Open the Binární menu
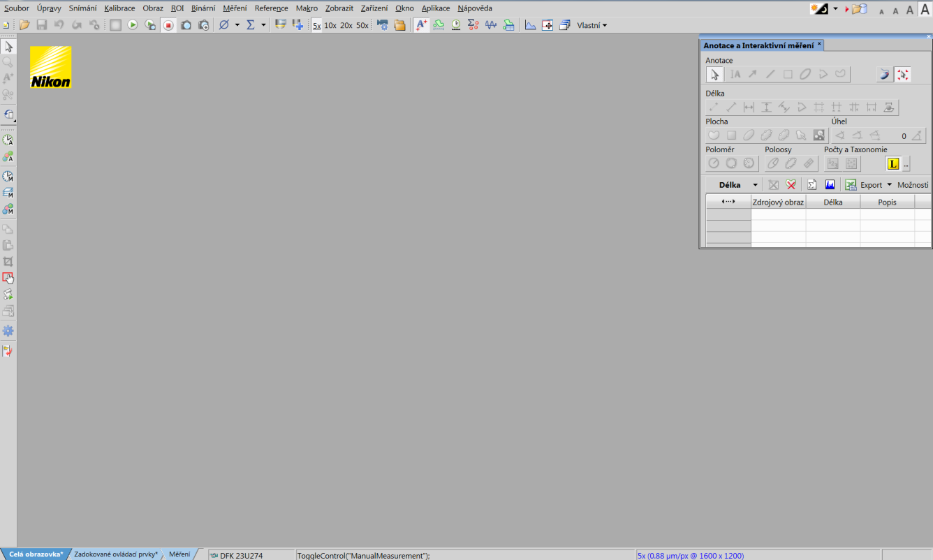This screenshot has width=933, height=560. point(203,8)
